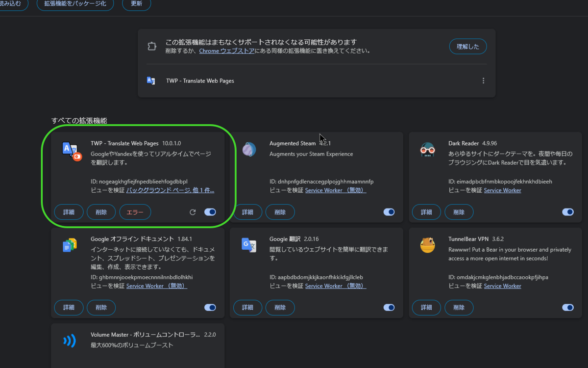Click the 更新 button at top

click(x=137, y=3)
